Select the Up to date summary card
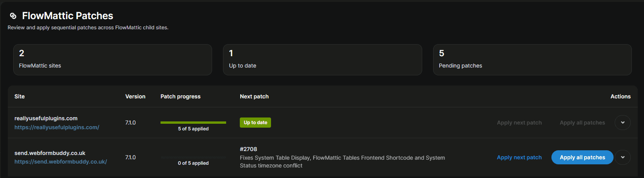 click(x=323, y=60)
